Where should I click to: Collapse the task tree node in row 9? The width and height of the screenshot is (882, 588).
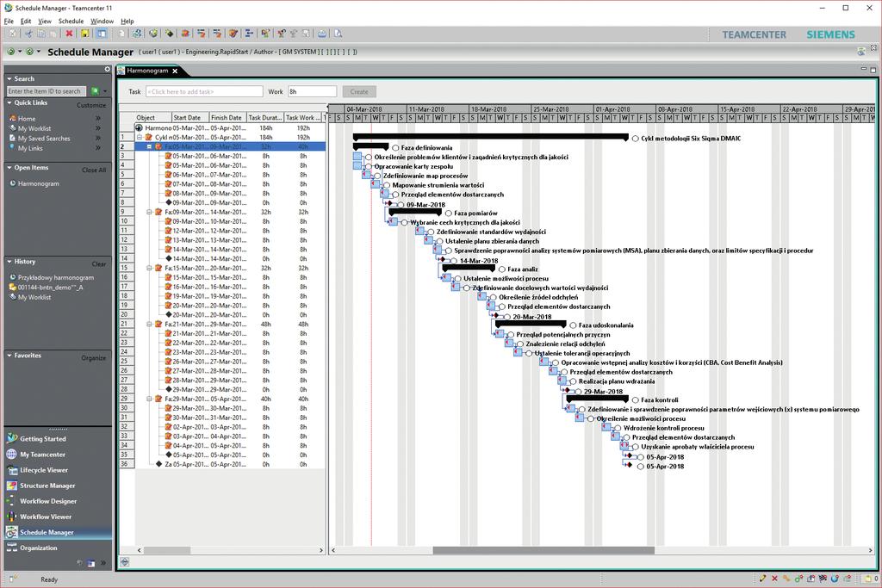[150, 212]
